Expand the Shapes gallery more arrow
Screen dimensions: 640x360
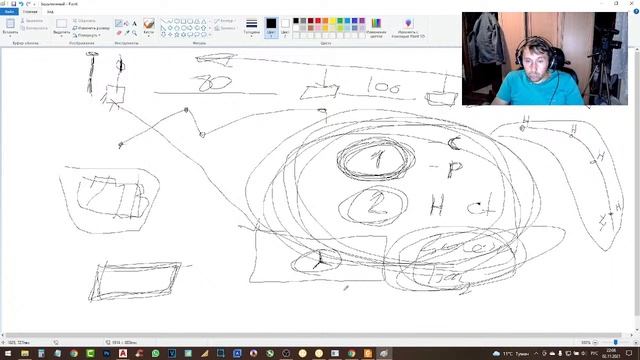coord(210,35)
